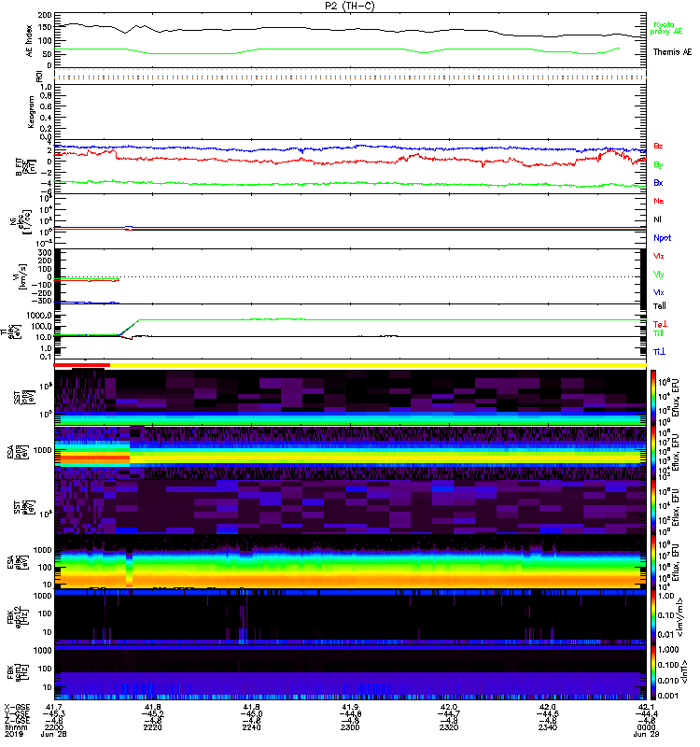Click the "2300" time tick label
This screenshot has width=700, height=747.
(x=350, y=727)
